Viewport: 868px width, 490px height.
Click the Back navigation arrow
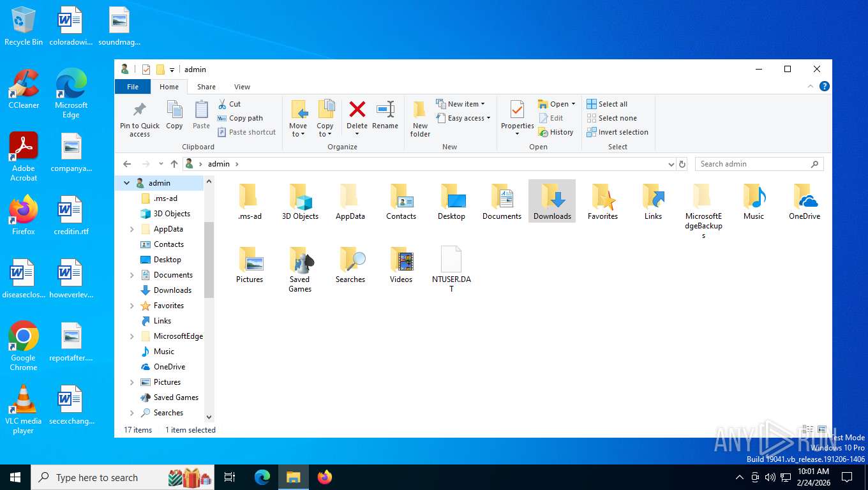tap(127, 164)
